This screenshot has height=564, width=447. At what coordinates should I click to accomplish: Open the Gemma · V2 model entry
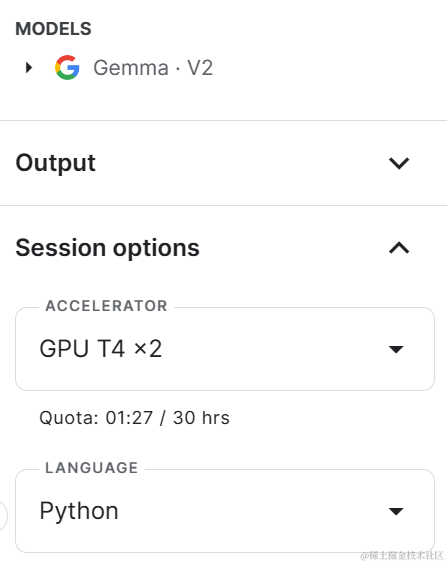pos(153,68)
